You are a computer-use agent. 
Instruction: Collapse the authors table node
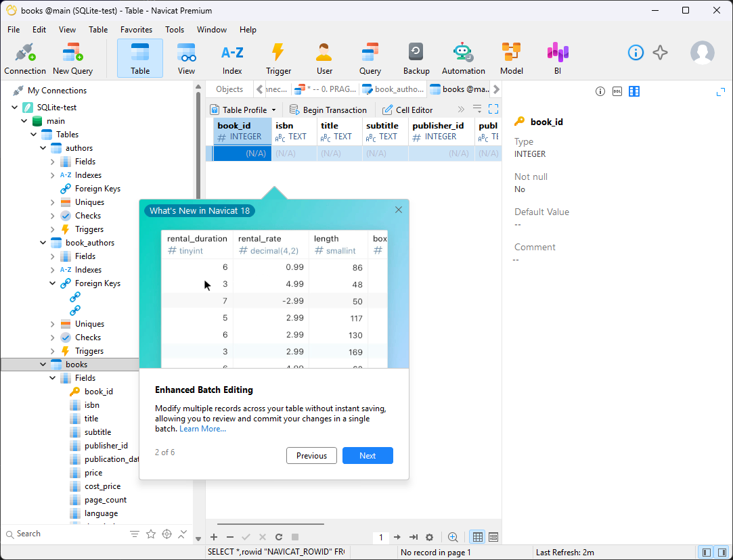pos(43,148)
